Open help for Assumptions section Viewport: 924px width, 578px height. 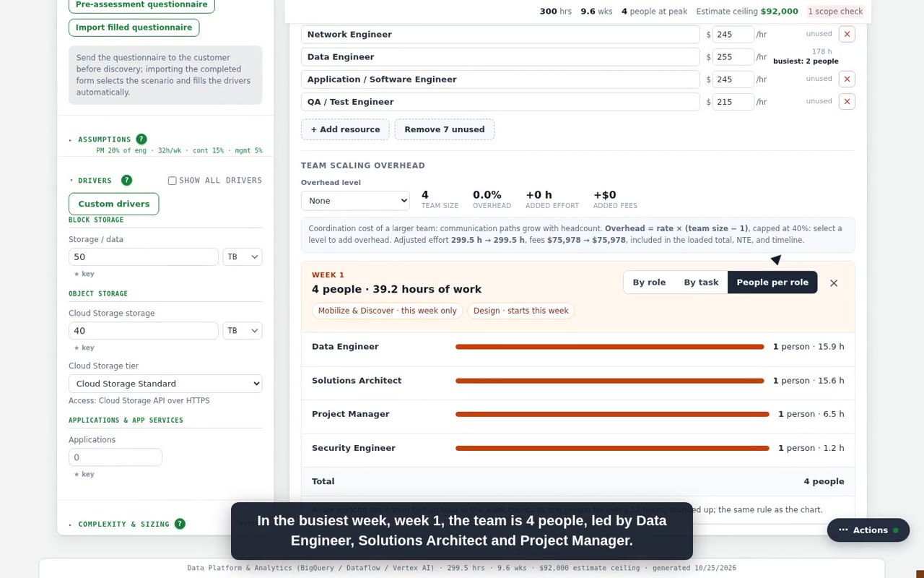tap(141, 139)
